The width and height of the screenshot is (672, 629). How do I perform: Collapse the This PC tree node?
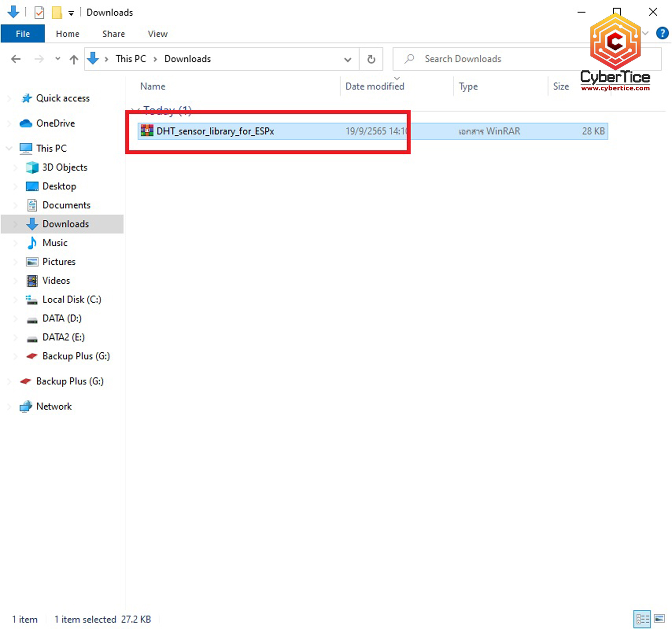pos(9,148)
